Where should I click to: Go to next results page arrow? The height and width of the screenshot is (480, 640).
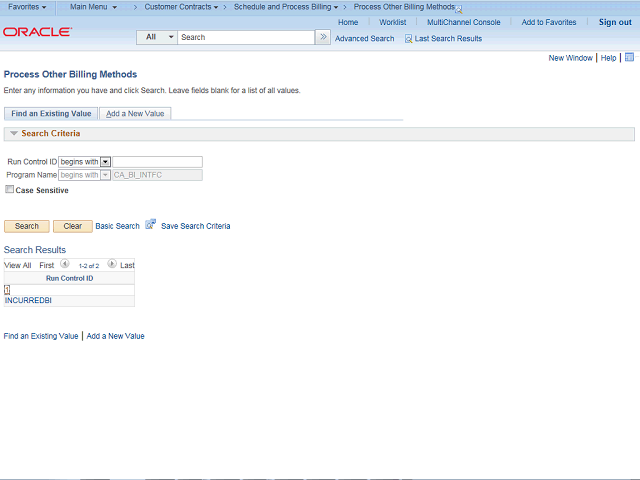point(112,264)
